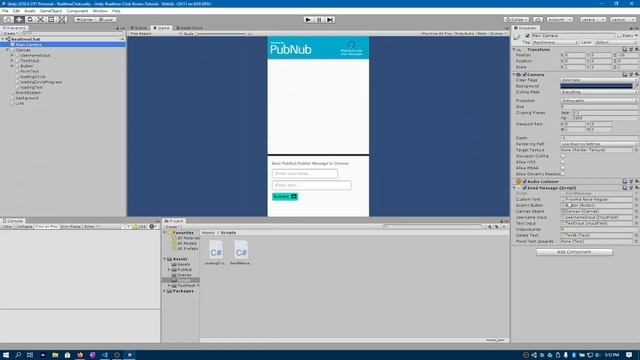This screenshot has height=360, width=640.
Task: Open Camera component gear menu
Action: [636, 75]
